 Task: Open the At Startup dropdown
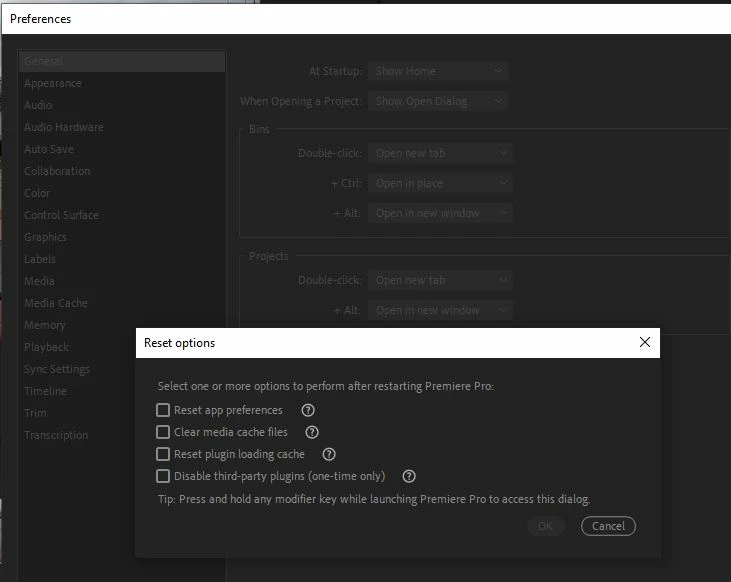(438, 71)
